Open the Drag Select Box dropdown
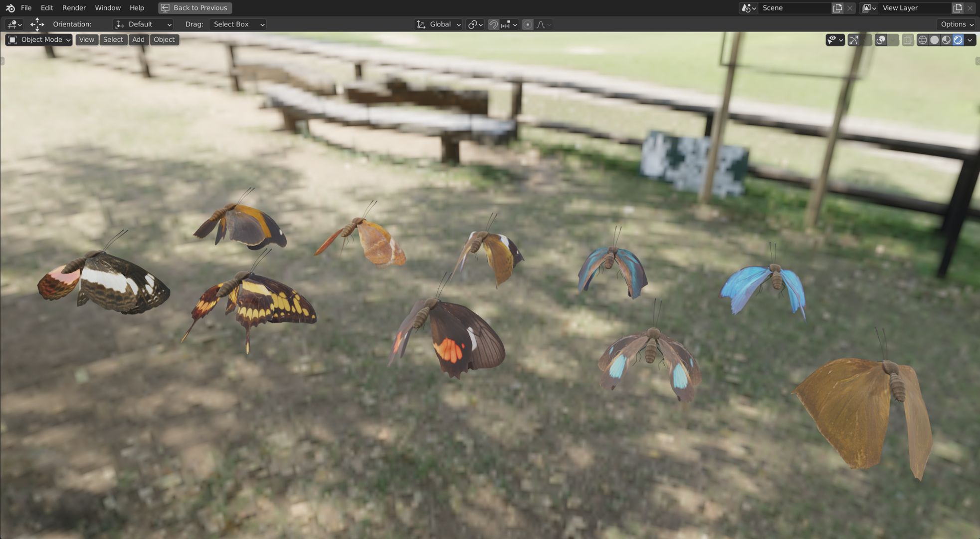The width and height of the screenshot is (980, 539). click(237, 24)
